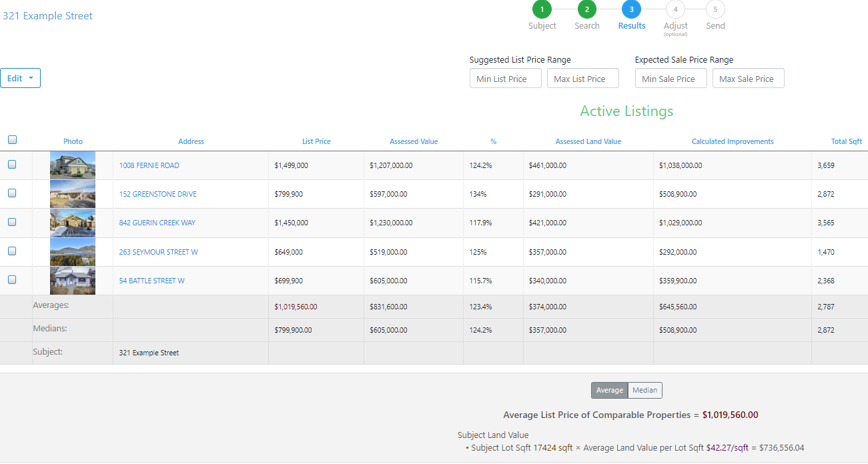Open 842 GUERIN CREEK WAY listing link

tap(157, 223)
